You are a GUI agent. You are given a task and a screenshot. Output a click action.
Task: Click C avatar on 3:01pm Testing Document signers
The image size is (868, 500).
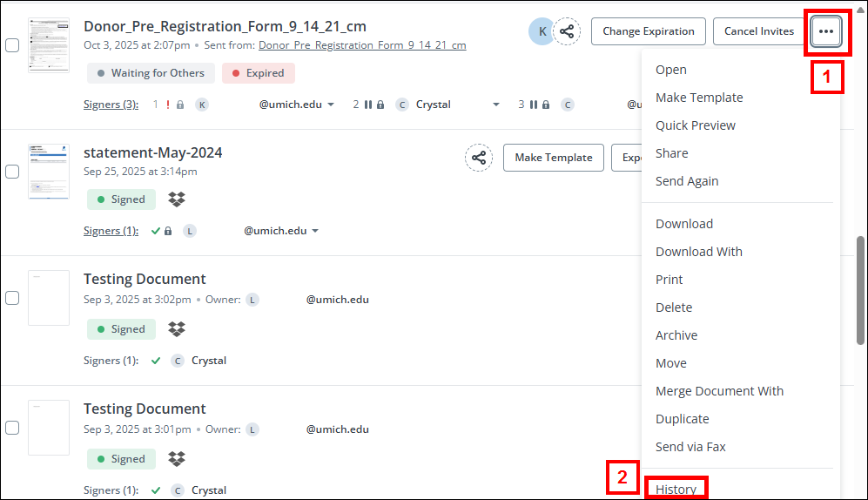[x=178, y=490]
